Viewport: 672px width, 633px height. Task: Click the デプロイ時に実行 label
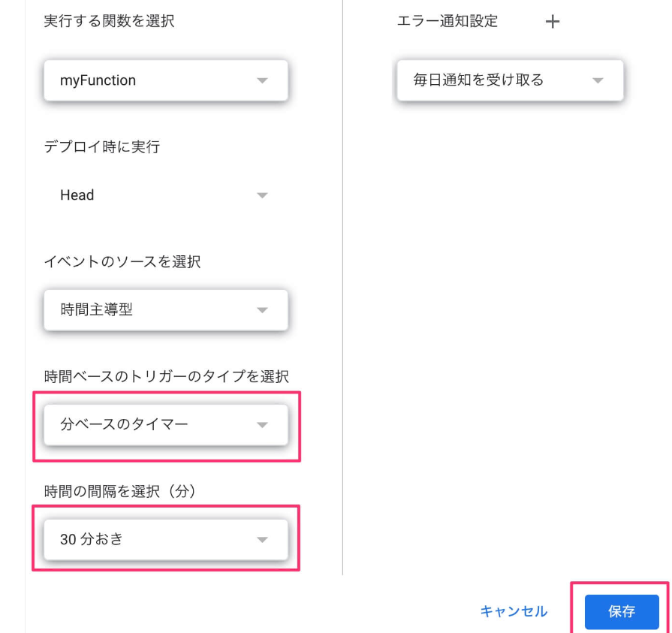[x=102, y=146]
